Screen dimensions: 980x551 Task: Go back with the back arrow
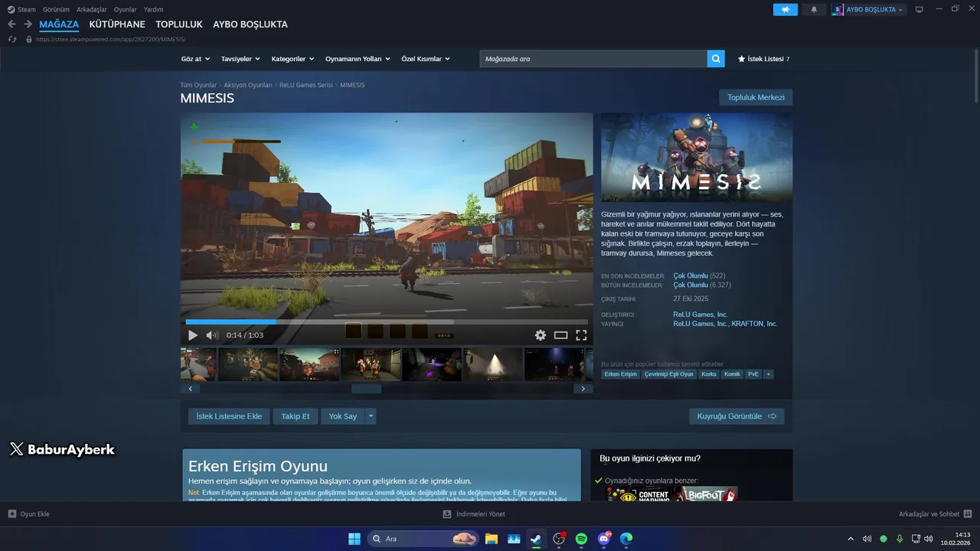[x=11, y=24]
